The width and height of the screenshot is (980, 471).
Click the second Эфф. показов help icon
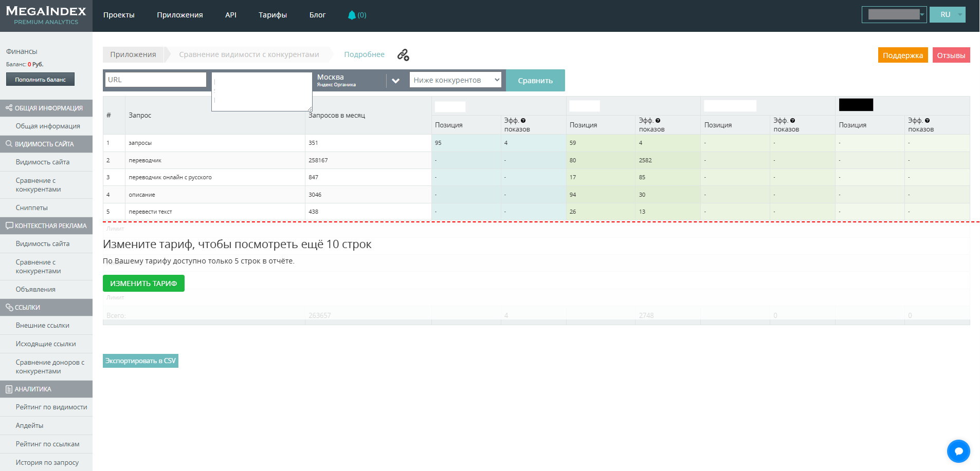[658, 121]
